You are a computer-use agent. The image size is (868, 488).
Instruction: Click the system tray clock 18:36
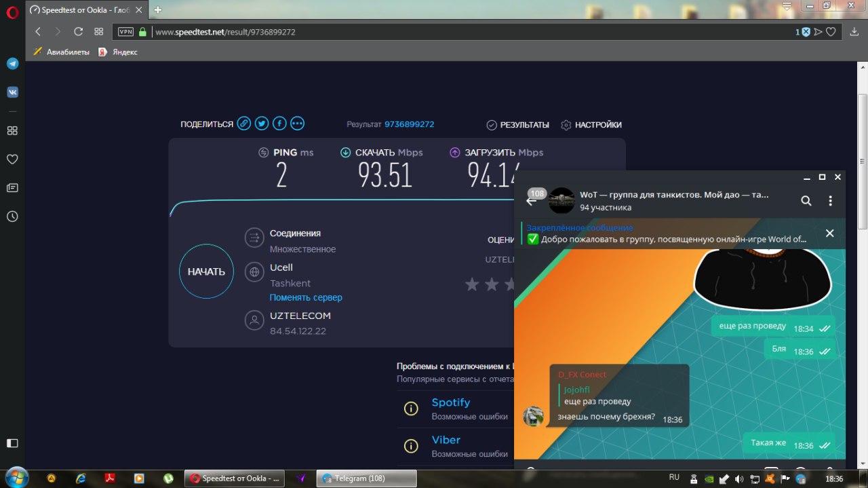point(834,479)
